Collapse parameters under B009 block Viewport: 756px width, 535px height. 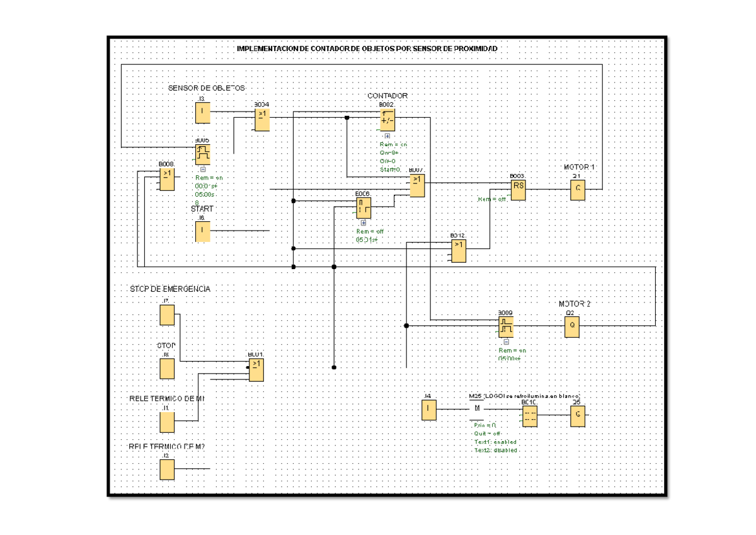pos(505,342)
